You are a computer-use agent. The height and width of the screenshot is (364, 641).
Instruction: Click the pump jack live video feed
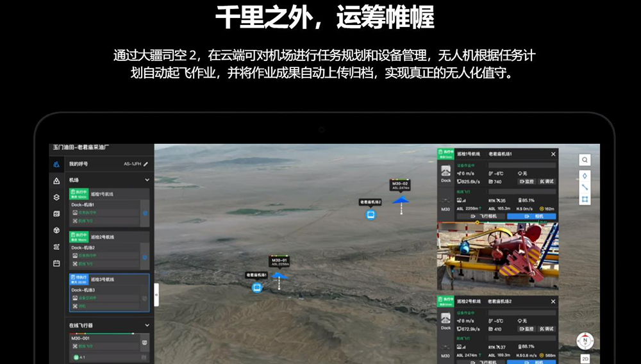pos(498,256)
